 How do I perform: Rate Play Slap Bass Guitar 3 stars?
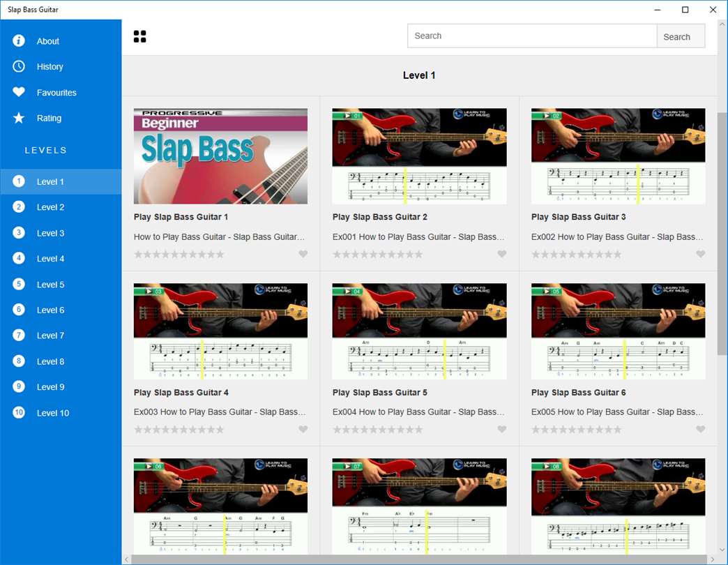[577, 255]
